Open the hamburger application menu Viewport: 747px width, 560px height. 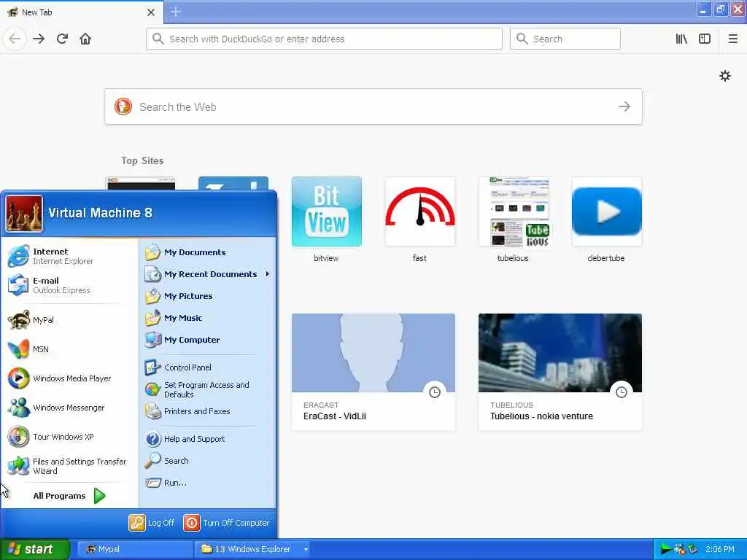pos(732,39)
